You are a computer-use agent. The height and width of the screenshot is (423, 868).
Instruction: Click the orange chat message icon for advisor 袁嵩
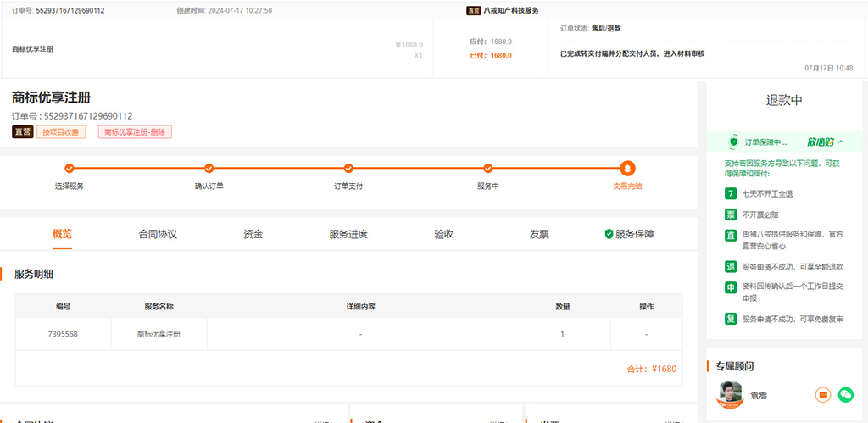[x=822, y=394]
